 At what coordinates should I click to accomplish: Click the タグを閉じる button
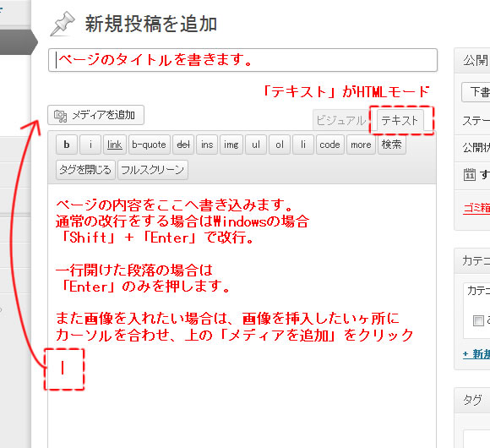pyautogui.click(x=85, y=170)
